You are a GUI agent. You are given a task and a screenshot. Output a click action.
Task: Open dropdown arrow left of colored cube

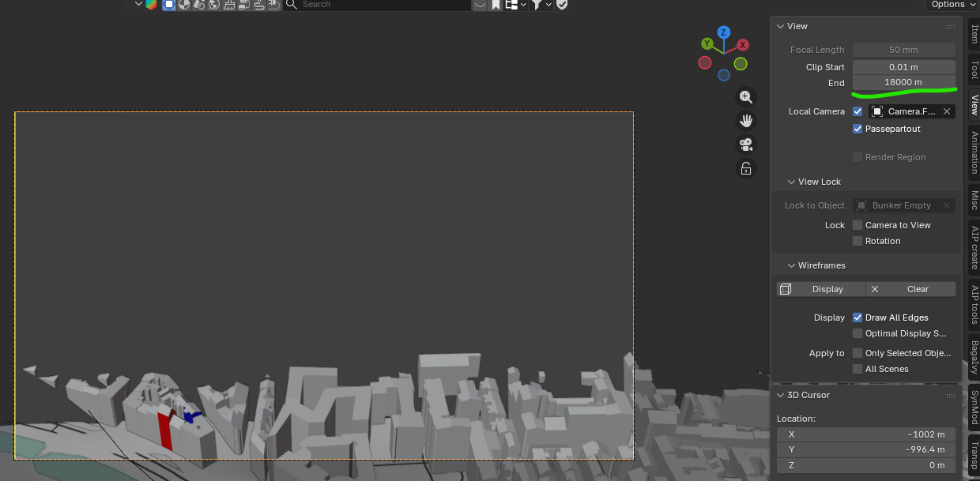[x=139, y=4]
